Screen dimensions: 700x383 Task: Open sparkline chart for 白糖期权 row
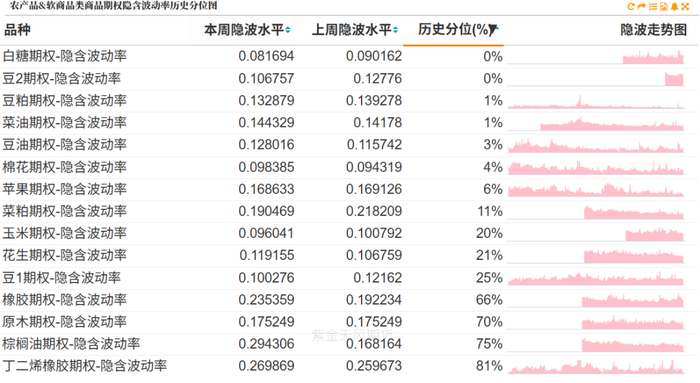click(x=596, y=57)
